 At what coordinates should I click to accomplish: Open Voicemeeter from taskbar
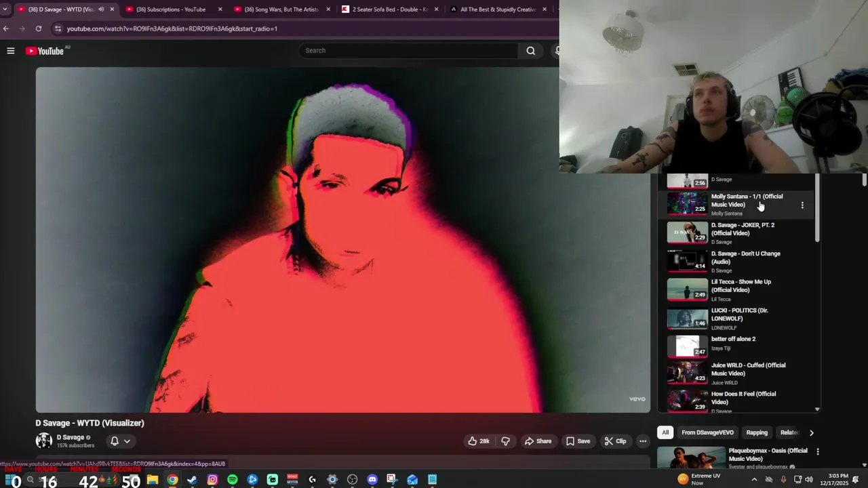pos(292,480)
